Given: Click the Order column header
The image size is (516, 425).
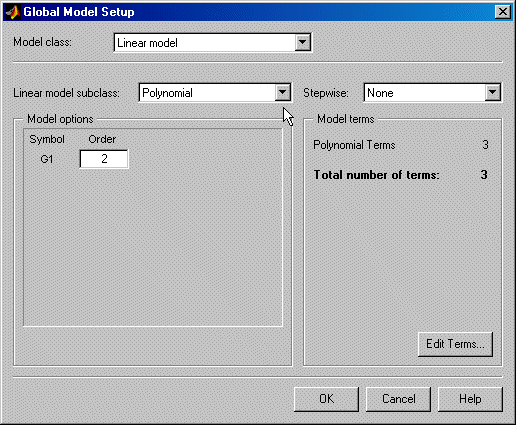Looking at the screenshot, I should click(102, 139).
